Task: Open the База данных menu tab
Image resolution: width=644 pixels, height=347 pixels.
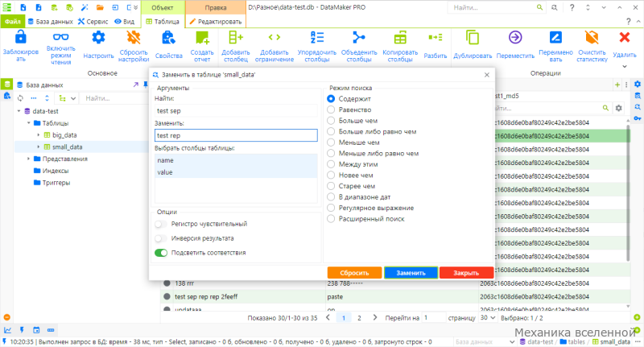Action: [50, 22]
